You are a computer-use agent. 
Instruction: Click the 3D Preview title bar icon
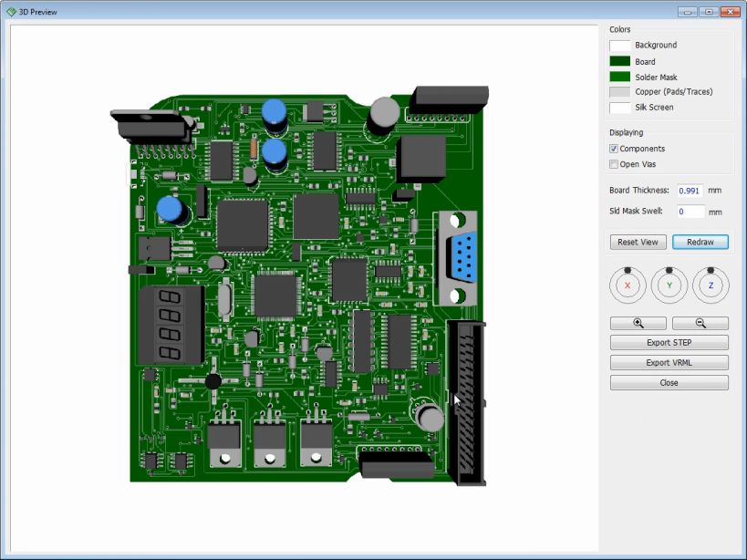pyautogui.click(x=11, y=11)
